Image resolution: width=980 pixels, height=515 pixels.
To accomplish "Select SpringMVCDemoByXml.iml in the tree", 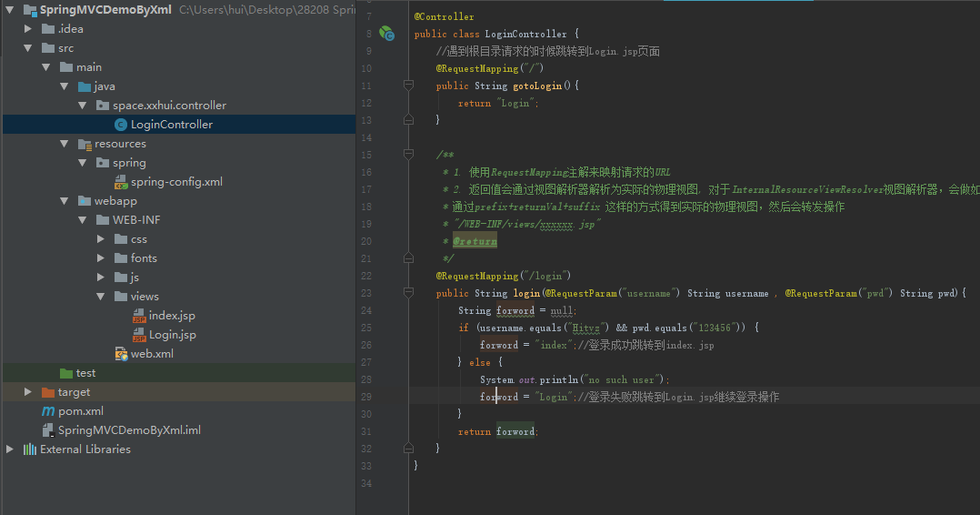I will (129, 430).
